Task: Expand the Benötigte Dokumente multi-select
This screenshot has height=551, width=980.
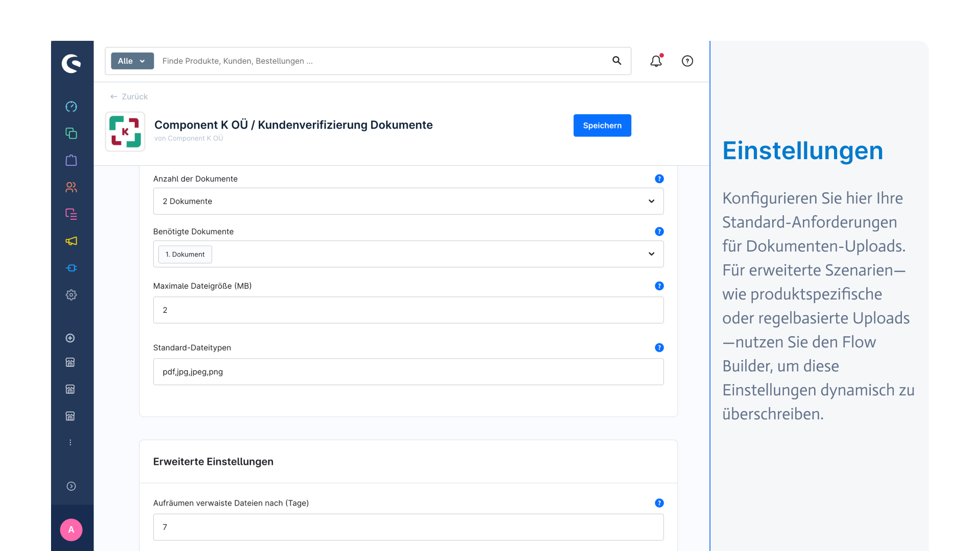Action: [x=651, y=254]
